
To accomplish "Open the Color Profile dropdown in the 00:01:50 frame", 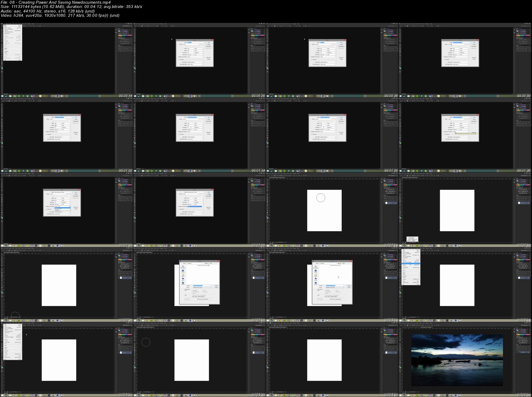I will tap(63, 212).
